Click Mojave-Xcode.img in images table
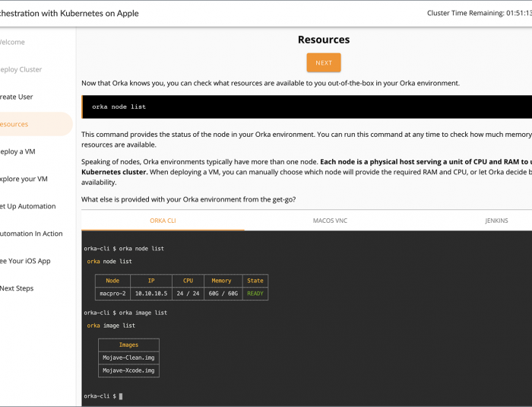This screenshot has height=407, width=532. pyautogui.click(x=128, y=370)
